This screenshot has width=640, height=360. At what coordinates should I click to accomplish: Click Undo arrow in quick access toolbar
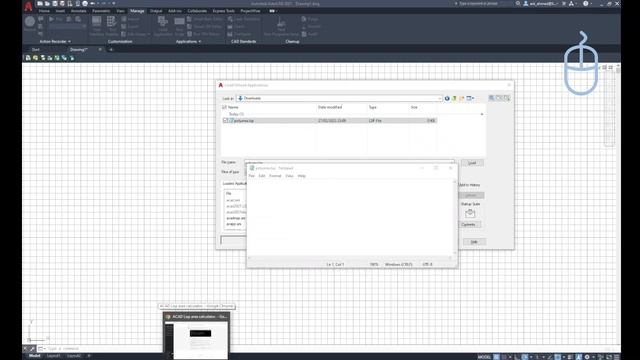coord(93,3)
